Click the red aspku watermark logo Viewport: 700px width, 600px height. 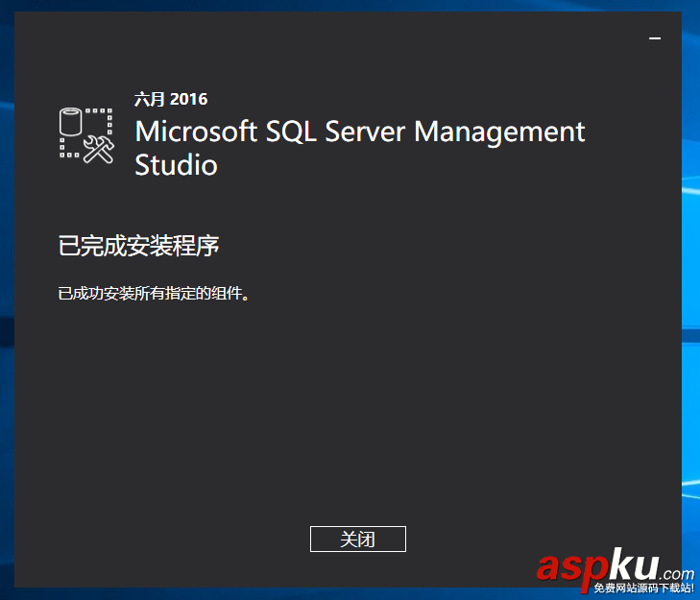596,566
